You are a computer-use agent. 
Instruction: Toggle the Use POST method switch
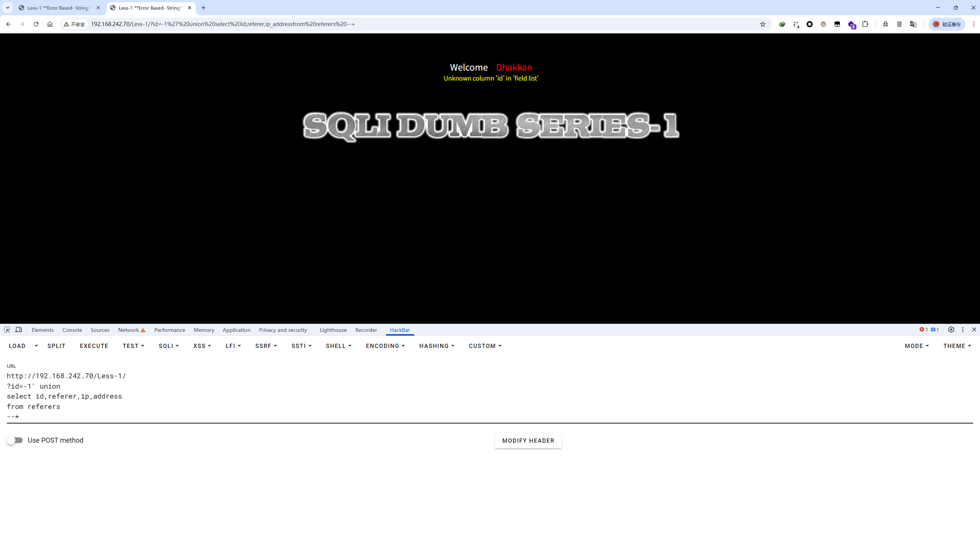coord(15,440)
